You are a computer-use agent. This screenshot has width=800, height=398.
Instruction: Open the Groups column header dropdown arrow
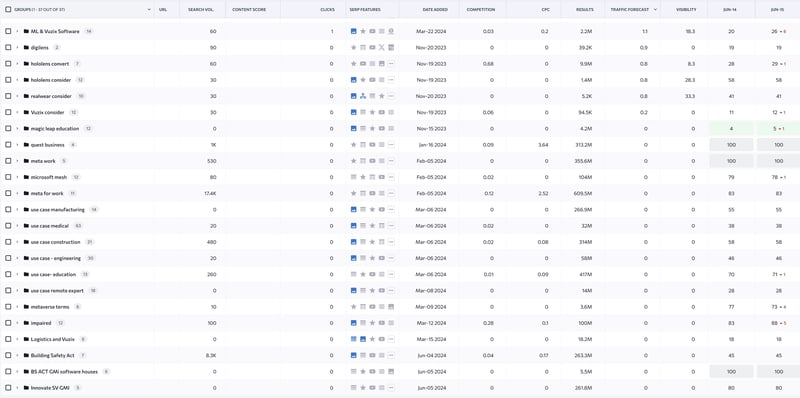[x=149, y=10]
